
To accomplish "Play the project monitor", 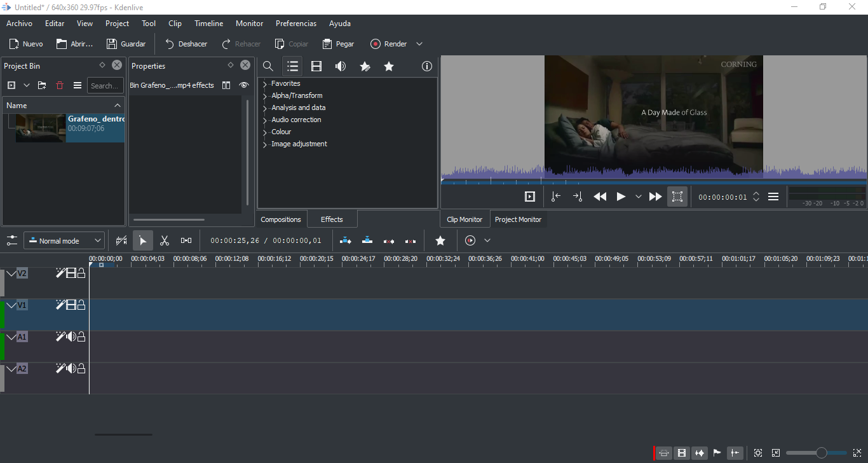I will 621,197.
